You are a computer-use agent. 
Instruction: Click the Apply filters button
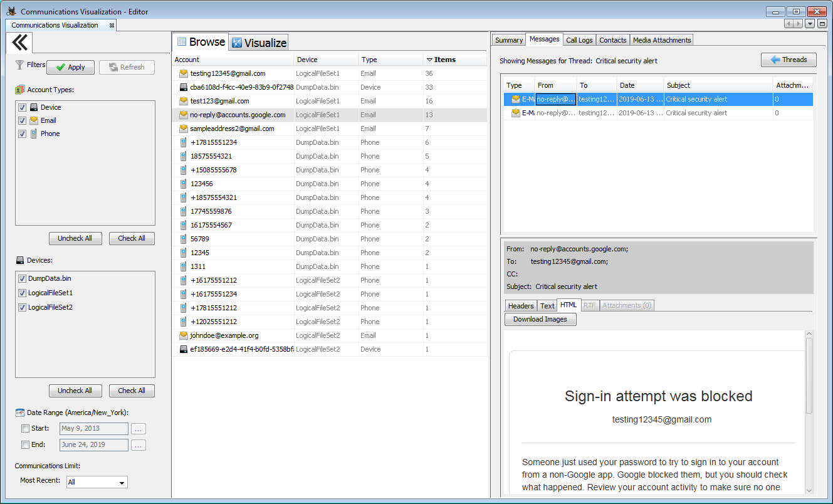[x=70, y=67]
